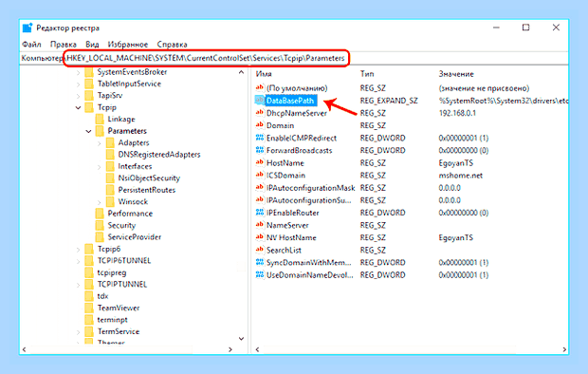
Task: Select the Adapters folder icon
Action: [110, 142]
